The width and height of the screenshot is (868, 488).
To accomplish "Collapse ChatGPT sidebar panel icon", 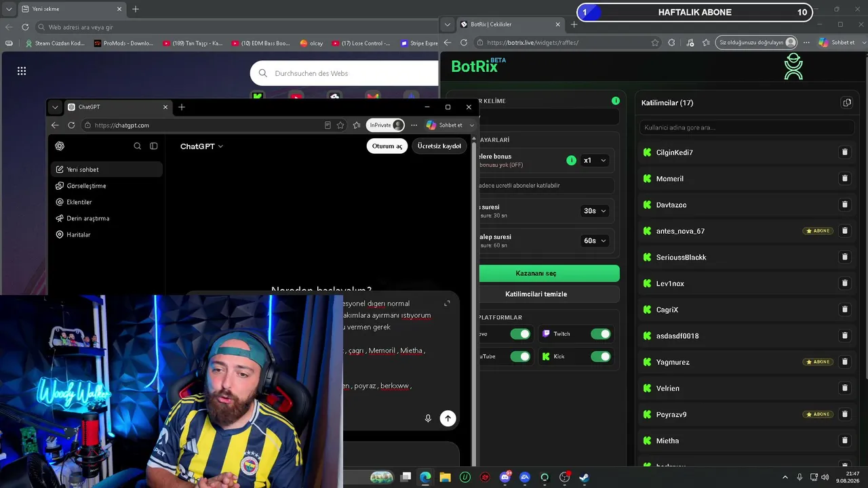I will [154, 146].
